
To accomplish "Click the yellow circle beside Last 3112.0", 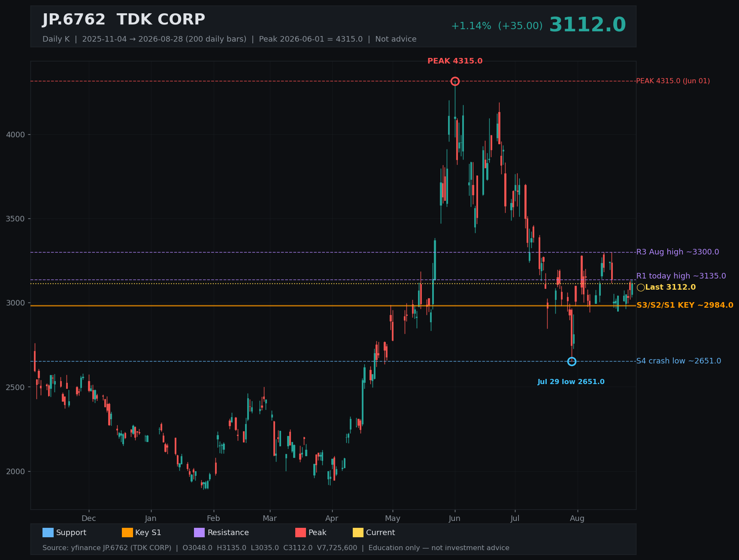I will (641, 288).
